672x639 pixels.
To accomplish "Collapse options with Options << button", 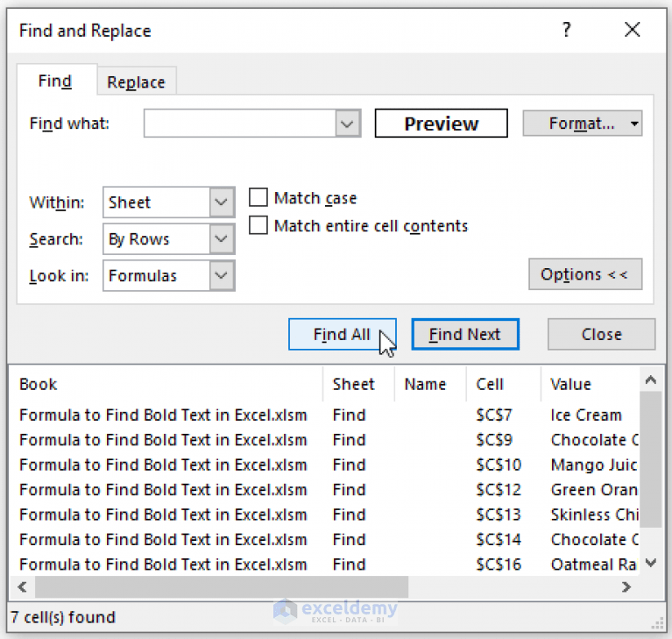I will pos(585,274).
